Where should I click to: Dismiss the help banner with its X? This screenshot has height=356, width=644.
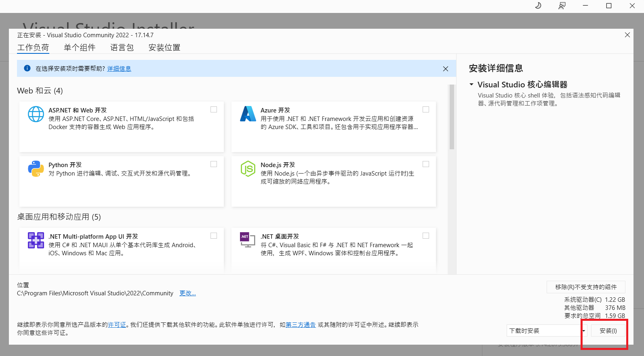(446, 69)
